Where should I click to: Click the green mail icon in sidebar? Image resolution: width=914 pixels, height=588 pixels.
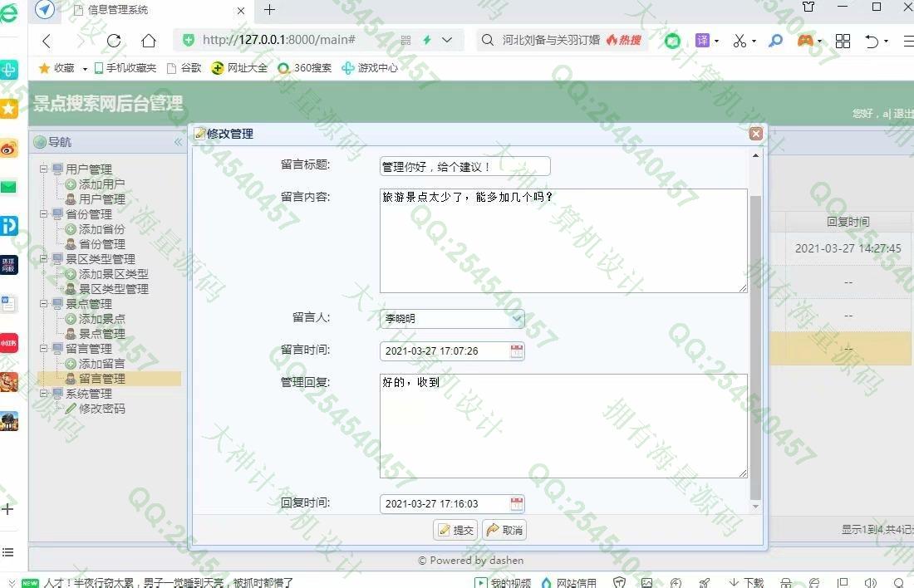(x=9, y=187)
